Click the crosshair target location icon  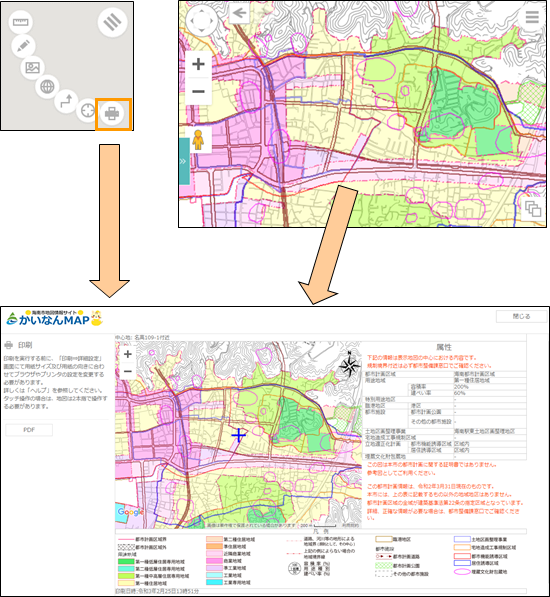pos(88,111)
